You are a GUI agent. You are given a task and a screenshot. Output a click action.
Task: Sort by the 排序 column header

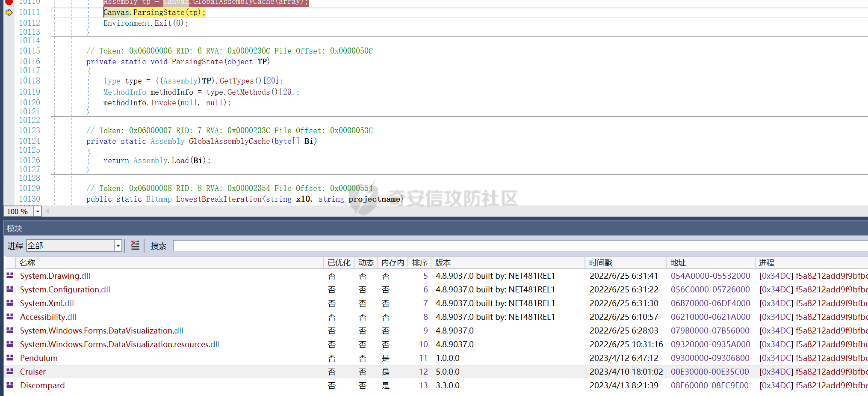[x=419, y=262]
